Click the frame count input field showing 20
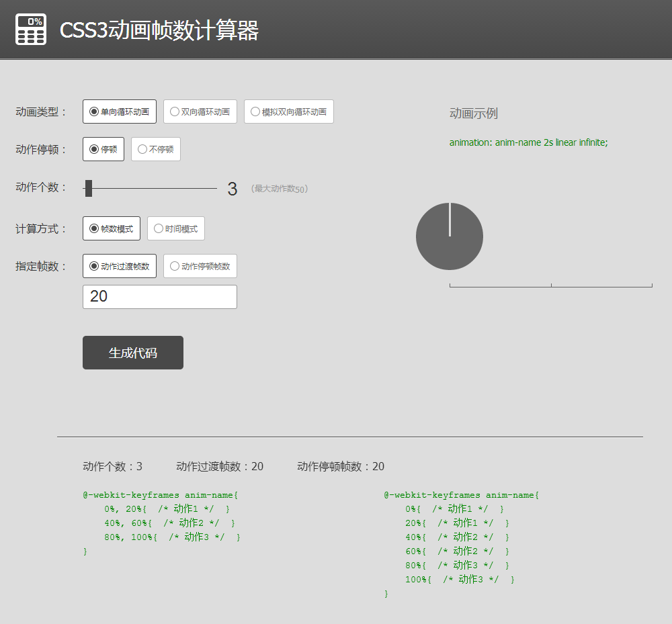 coord(159,296)
